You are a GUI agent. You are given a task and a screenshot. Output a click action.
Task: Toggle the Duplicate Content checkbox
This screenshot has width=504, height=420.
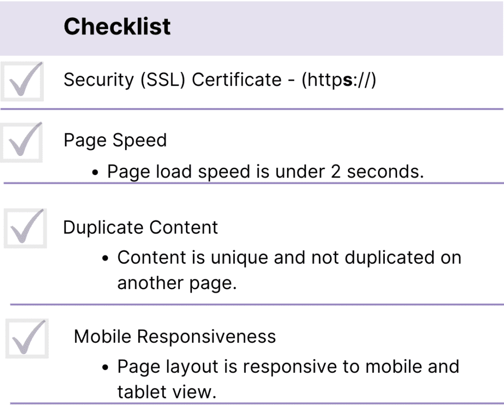click(25, 228)
